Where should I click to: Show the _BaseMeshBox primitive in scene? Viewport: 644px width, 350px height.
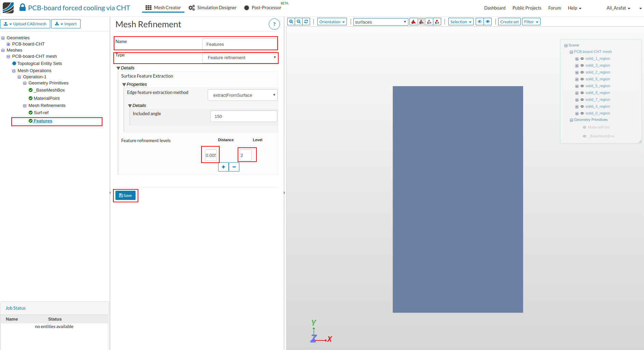pyautogui.click(x=585, y=136)
